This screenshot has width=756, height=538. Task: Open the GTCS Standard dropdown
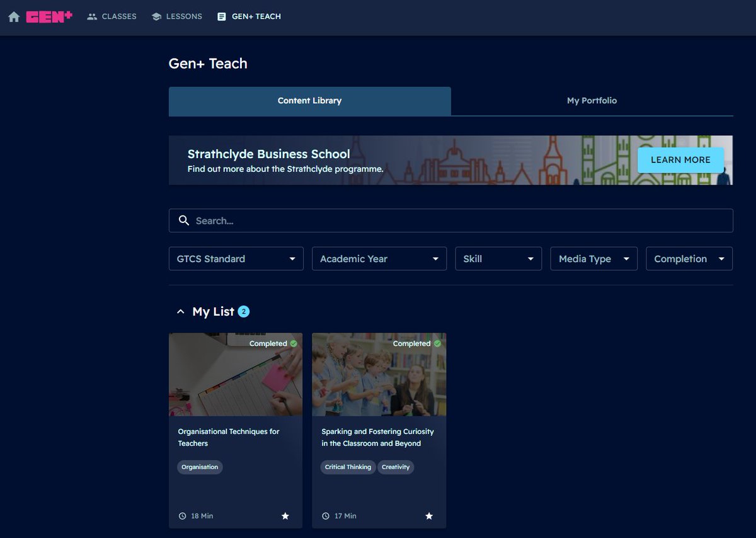(236, 259)
